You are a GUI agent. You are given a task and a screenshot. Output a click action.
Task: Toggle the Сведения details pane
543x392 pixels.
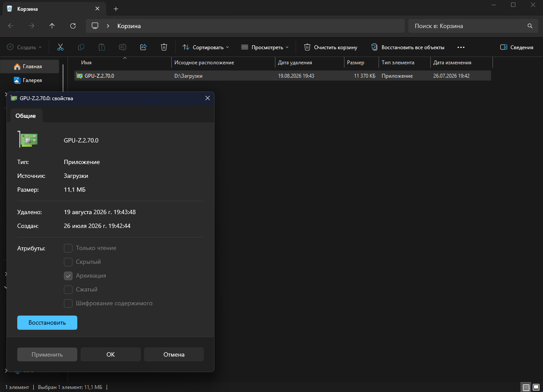point(517,47)
